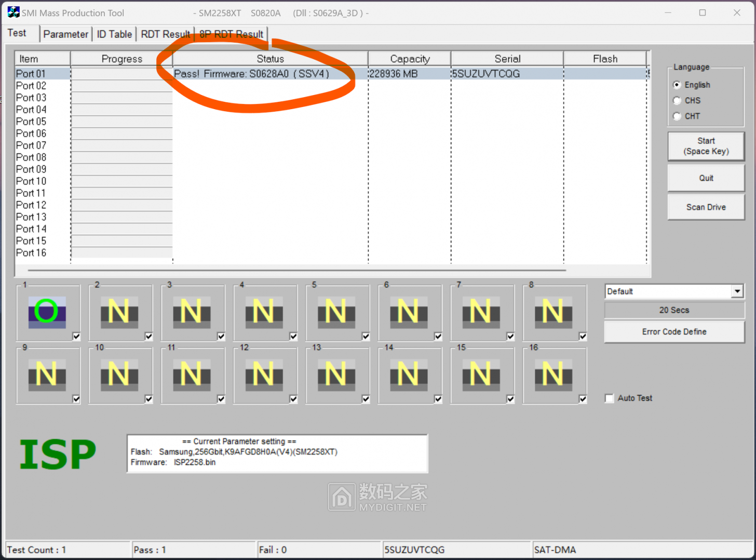Click port 4 N status icon
Image resolution: width=756 pixels, height=560 pixels.
coord(264,312)
